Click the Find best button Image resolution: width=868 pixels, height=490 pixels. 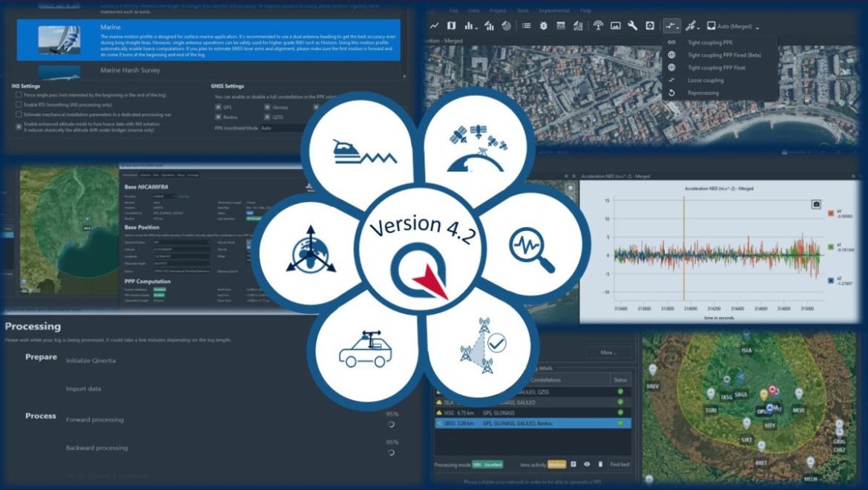pos(621,465)
